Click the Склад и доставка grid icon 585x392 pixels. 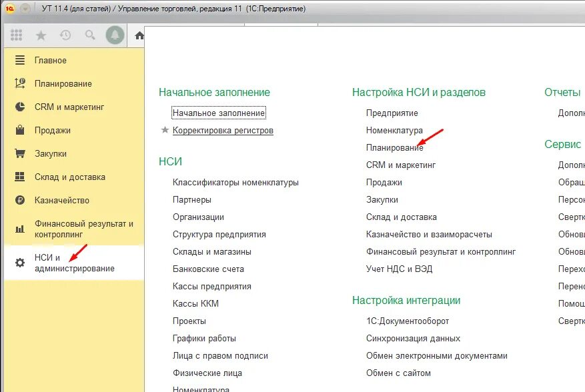(20, 177)
